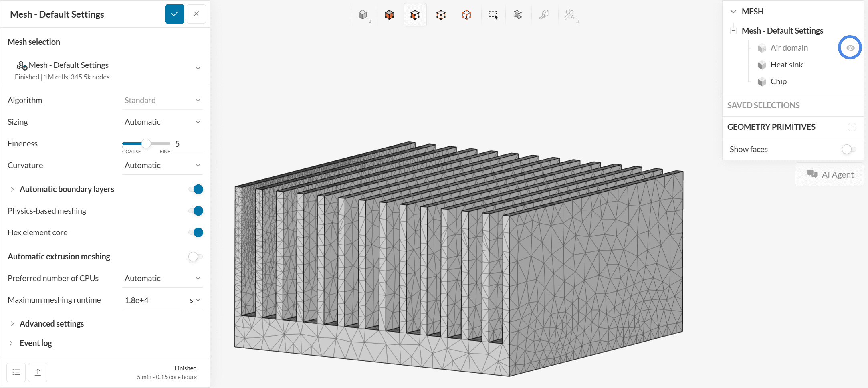Viewport: 868px width, 388px height.
Task: Turn on Automatic extrusion meshing
Action: click(x=195, y=257)
